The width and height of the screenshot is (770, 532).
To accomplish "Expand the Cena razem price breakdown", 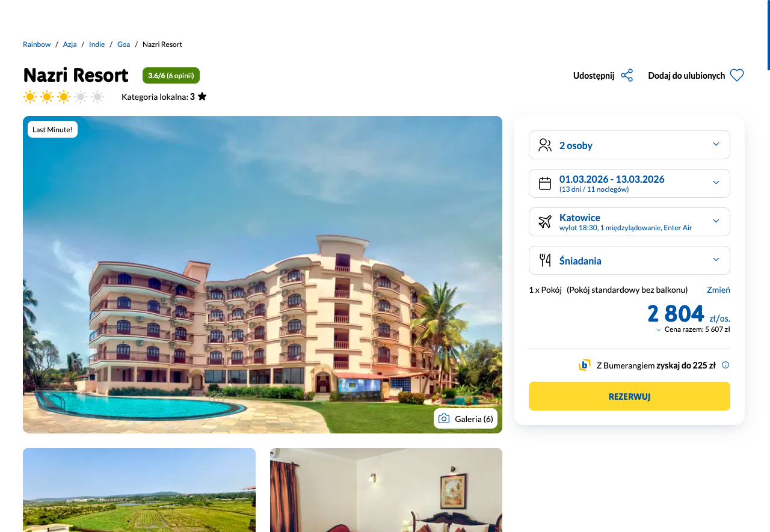I will (693, 329).
